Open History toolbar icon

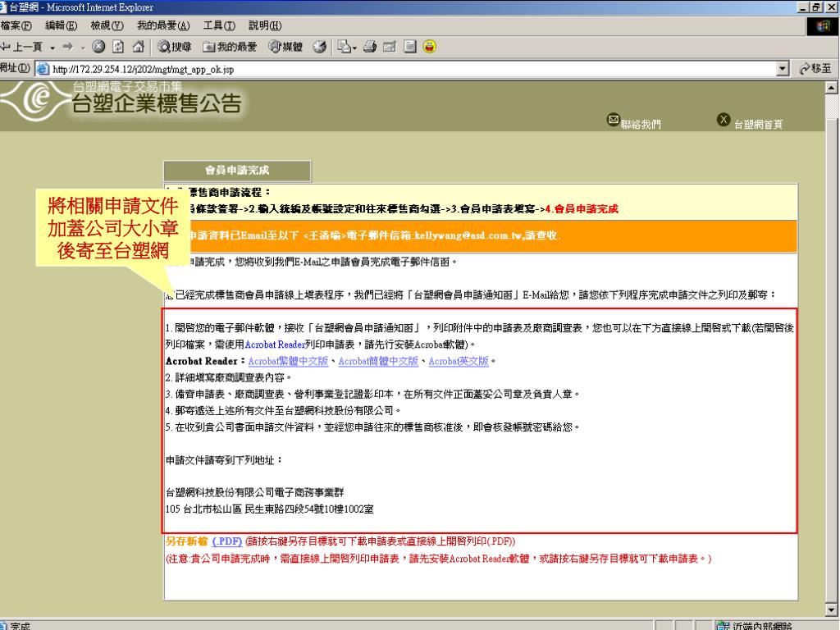[x=320, y=47]
